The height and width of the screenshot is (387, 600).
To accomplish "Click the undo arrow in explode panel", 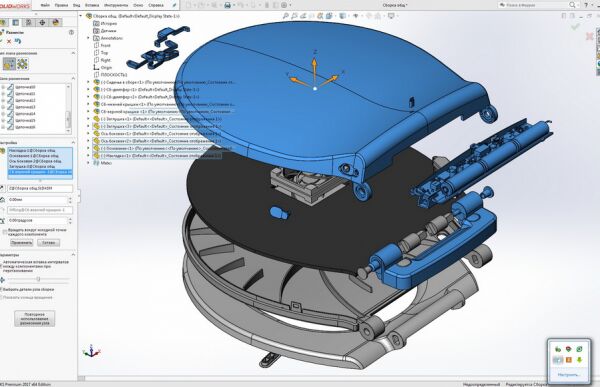I will pos(18,41).
